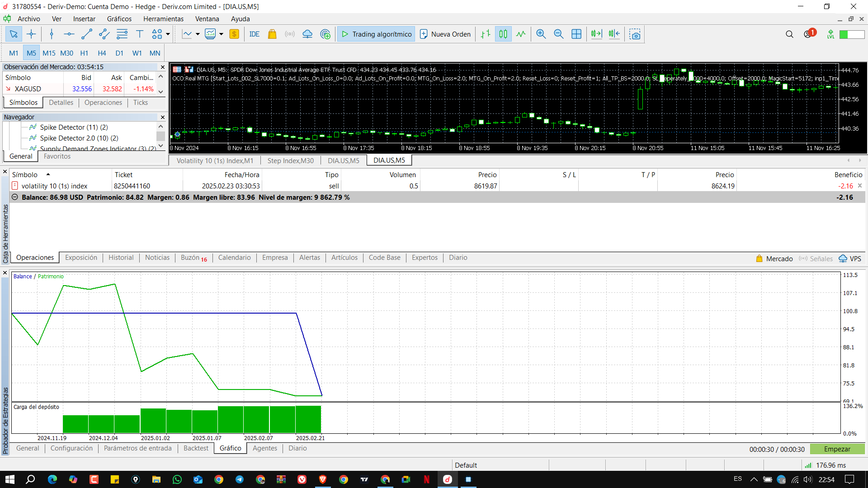Select the equidistant channel tool
The image size is (868, 488).
pos(104,34)
